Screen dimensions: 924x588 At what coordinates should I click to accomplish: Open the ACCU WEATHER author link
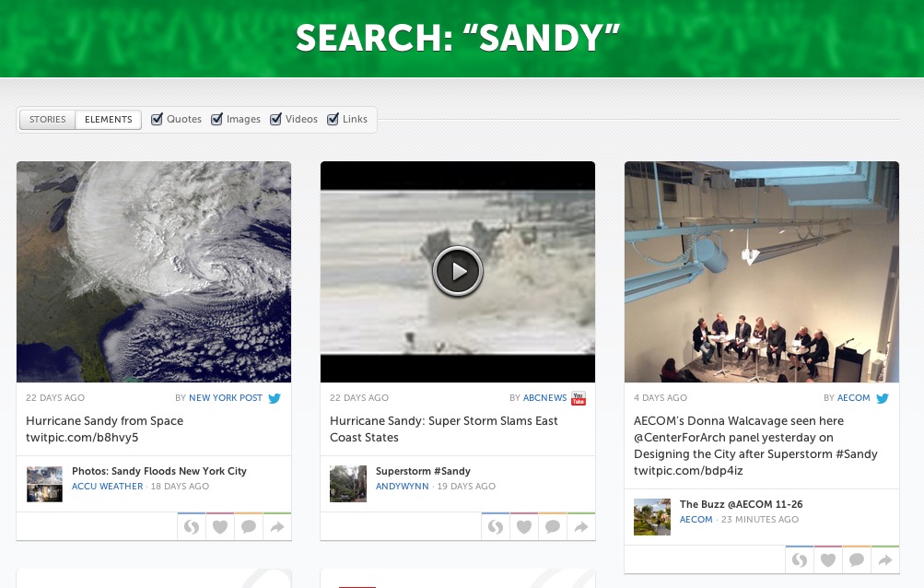tap(107, 486)
